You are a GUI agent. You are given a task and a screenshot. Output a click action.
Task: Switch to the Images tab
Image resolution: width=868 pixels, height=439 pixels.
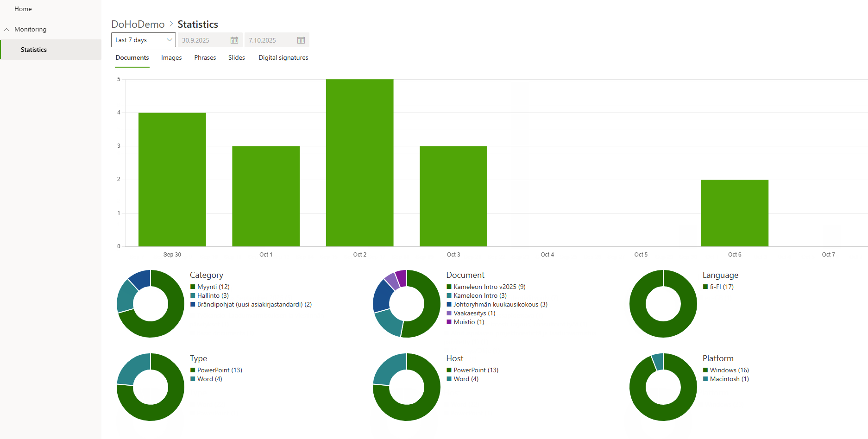tap(171, 58)
